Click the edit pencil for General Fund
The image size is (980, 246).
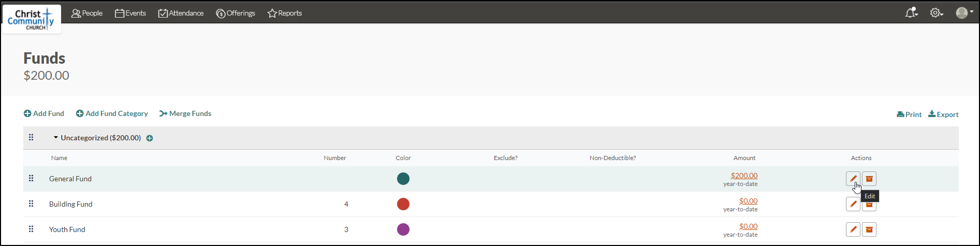point(853,179)
